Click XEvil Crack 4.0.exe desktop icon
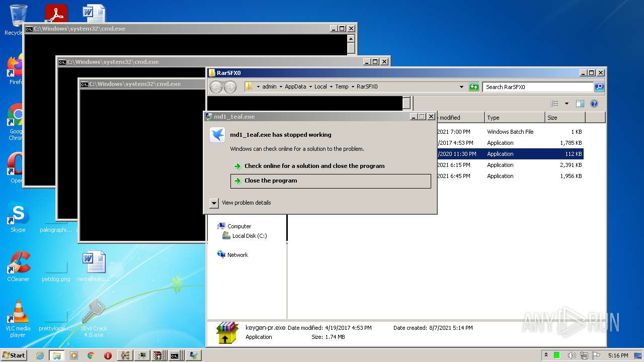The width and height of the screenshot is (644, 362). click(94, 319)
